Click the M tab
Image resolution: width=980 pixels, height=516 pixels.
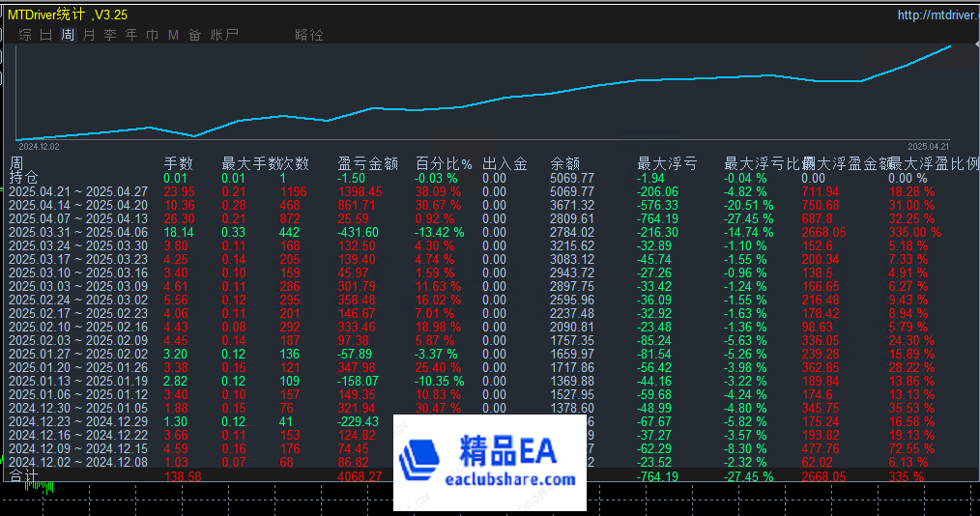click(x=174, y=35)
